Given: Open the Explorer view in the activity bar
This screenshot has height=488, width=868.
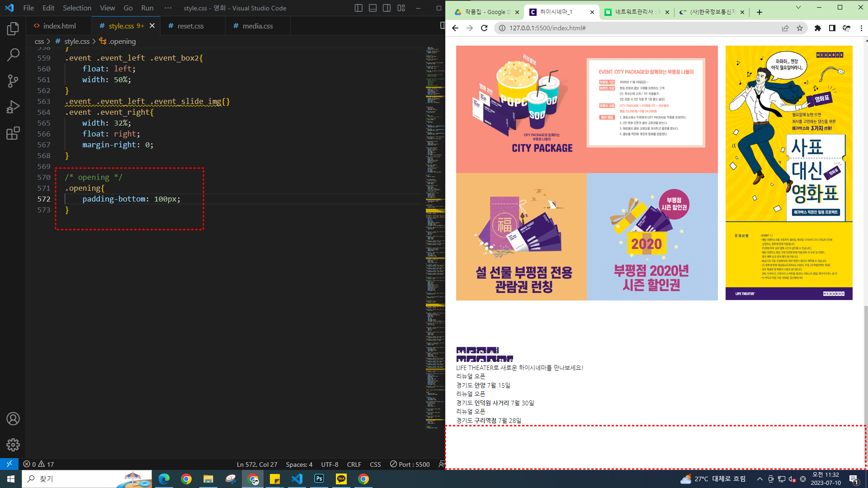Looking at the screenshot, I should point(13,29).
